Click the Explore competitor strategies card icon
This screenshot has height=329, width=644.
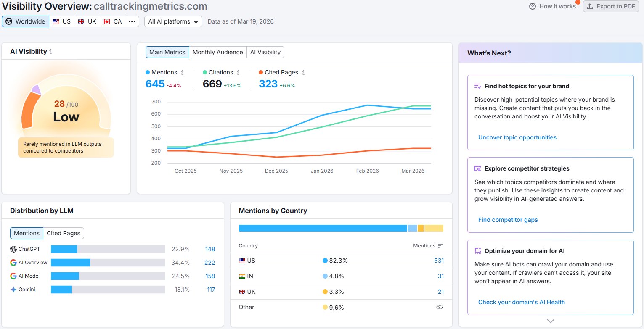(x=478, y=168)
